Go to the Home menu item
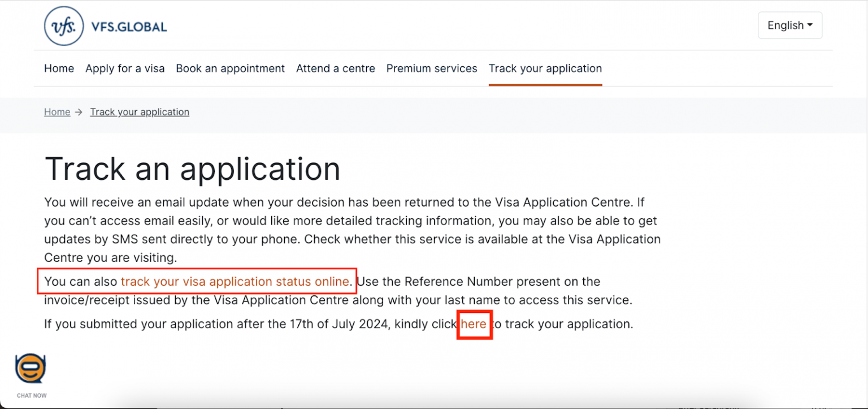The height and width of the screenshot is (409, 868). (x=59, y=68)
